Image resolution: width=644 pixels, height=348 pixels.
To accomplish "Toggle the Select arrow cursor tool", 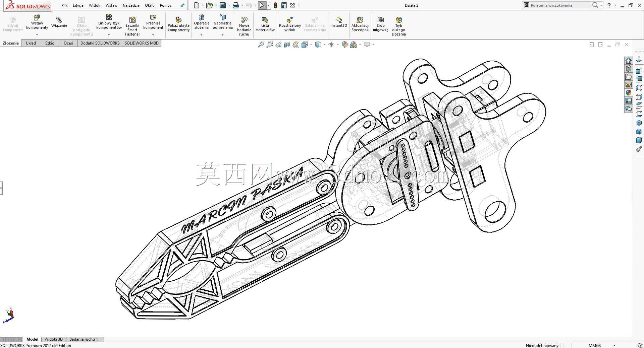I will click(x=262, y=5).
